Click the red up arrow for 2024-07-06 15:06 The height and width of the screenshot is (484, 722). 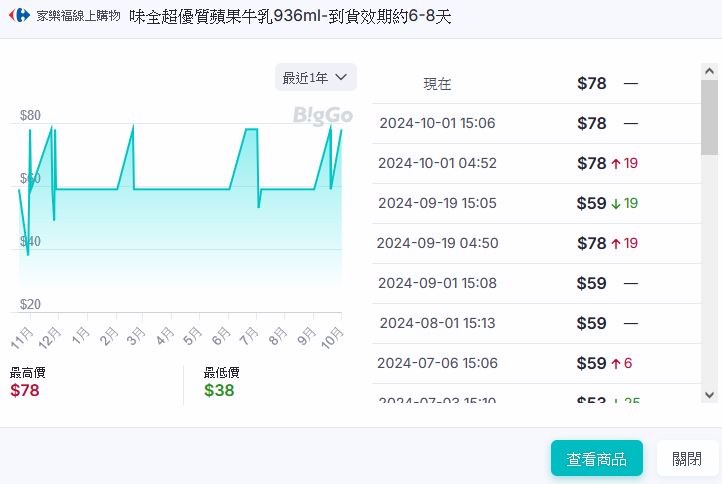pyautogui.click(x=616, y=363)
